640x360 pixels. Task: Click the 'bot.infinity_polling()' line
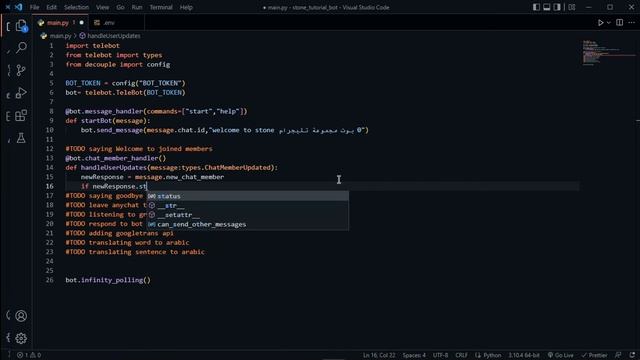tap(108, 280)
